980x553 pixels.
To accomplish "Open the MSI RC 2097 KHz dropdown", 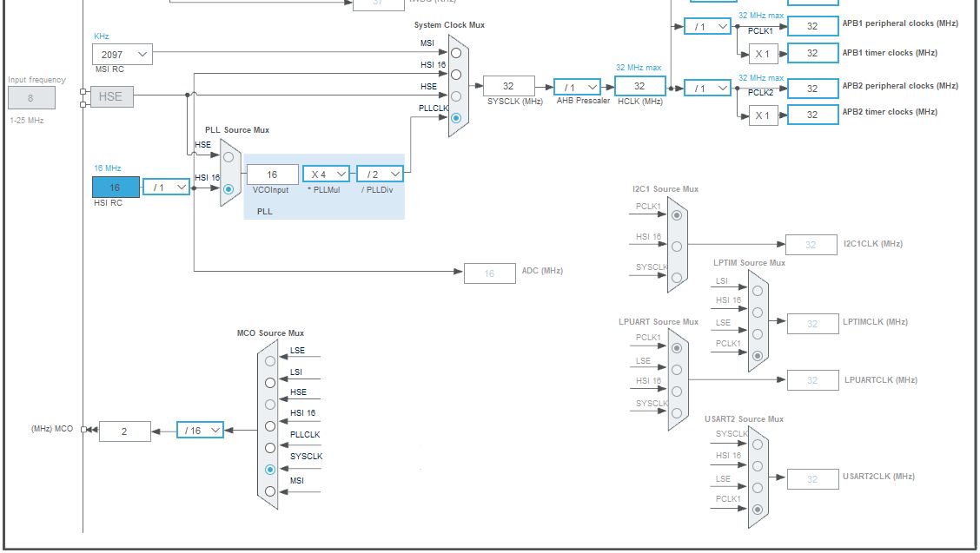I will (x=122, y=55).
